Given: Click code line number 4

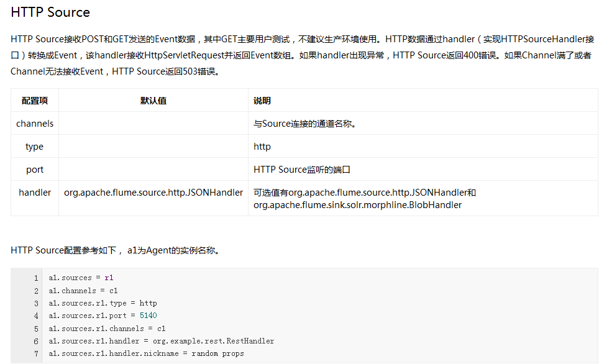Looking at the screenshot, I should (x=36, y=316).
